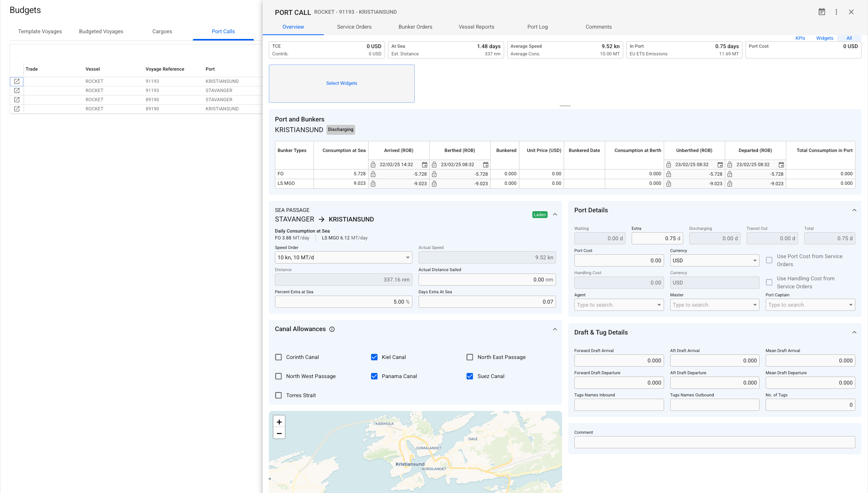Open the calendar icon in port call header

[822, 12]
